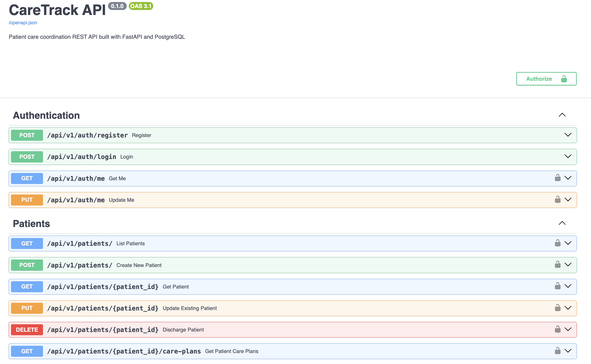Click the 'Update Existing Patient' summary text
The width and height of the screenshot is (591, 364).
190,308
